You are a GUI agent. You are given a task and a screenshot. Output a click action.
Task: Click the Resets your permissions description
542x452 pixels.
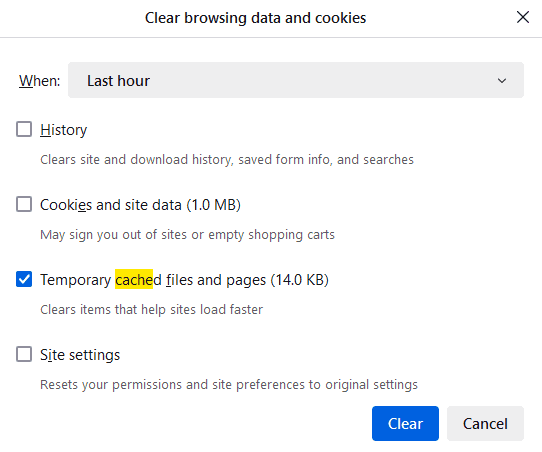point(229,385)
